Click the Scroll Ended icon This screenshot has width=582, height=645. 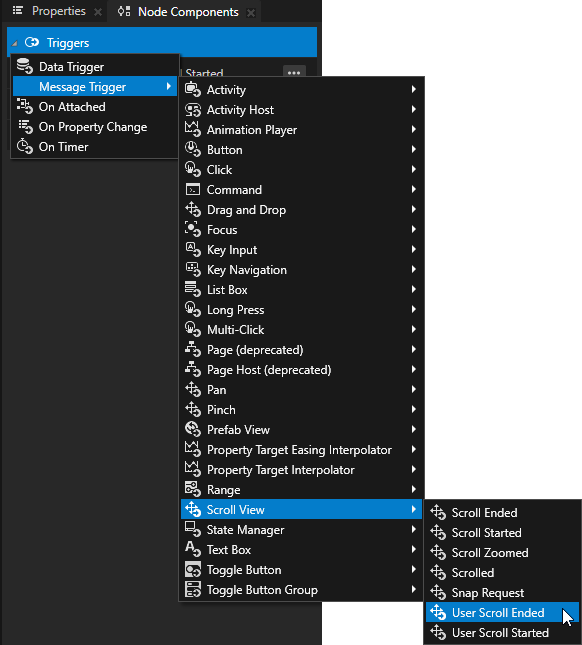pos(438,513)
